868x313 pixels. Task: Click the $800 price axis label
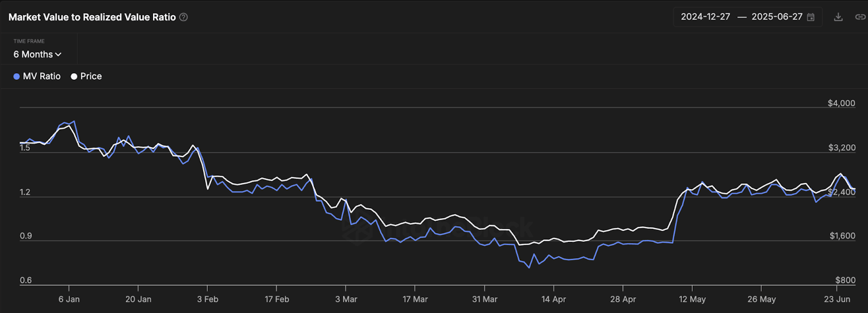tap(845, 280)
